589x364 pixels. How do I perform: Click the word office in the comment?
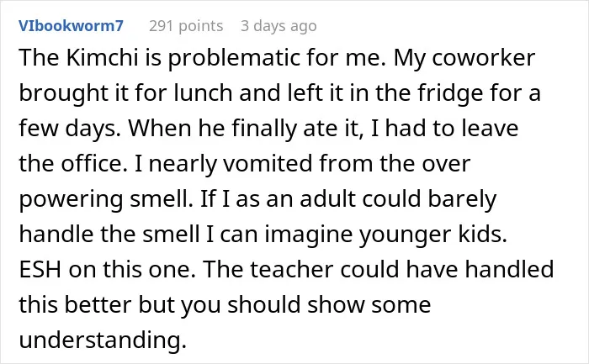[x=94, y=164]
